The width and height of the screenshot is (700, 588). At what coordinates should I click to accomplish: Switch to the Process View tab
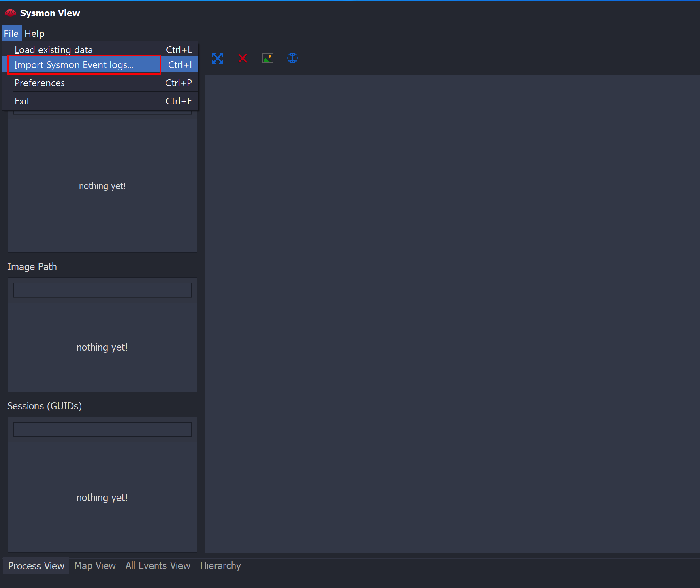pos(36,566)
